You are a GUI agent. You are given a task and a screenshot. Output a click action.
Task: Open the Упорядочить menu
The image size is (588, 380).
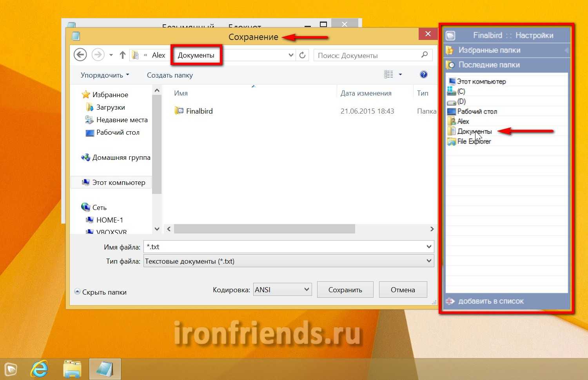(105, 75)
